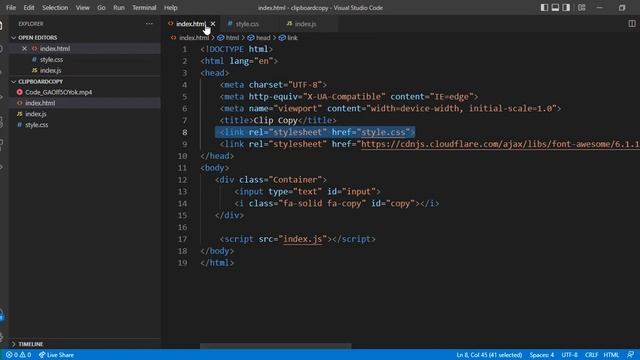Viewport: 640px width, 360px height.
Task: Close index.html in Open Editors list
Action: pos(24,49)
